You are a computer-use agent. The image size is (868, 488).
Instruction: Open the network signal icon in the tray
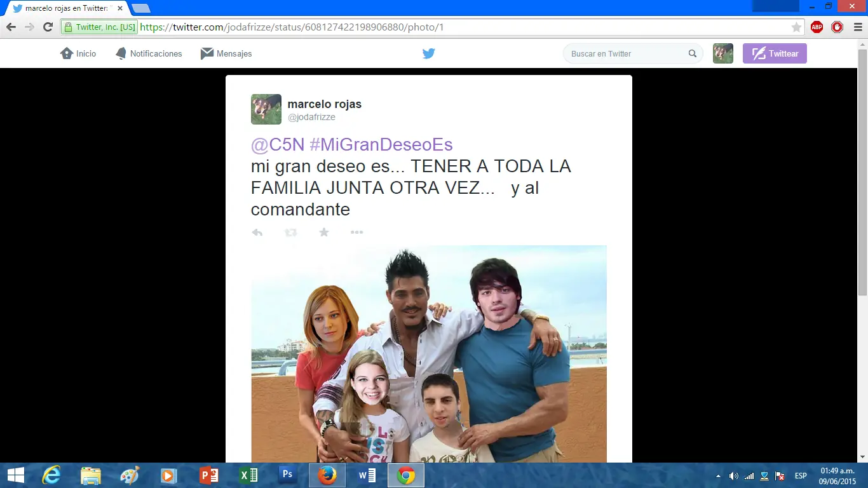(749, 476)
